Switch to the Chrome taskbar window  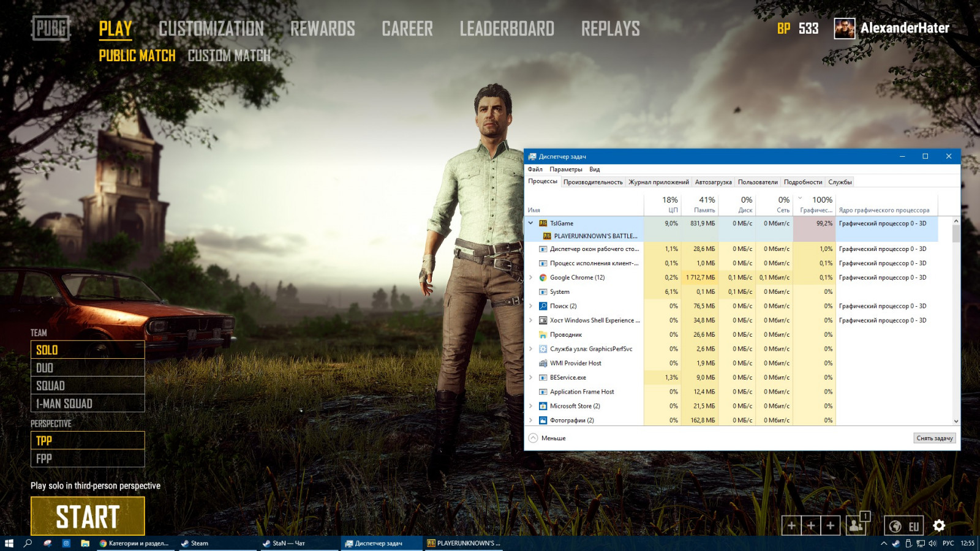(135, 543)
